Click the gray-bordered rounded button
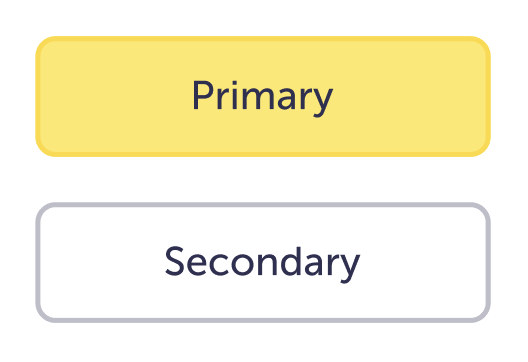Viewport: 528px width, 362px height. tap(263, 262)
